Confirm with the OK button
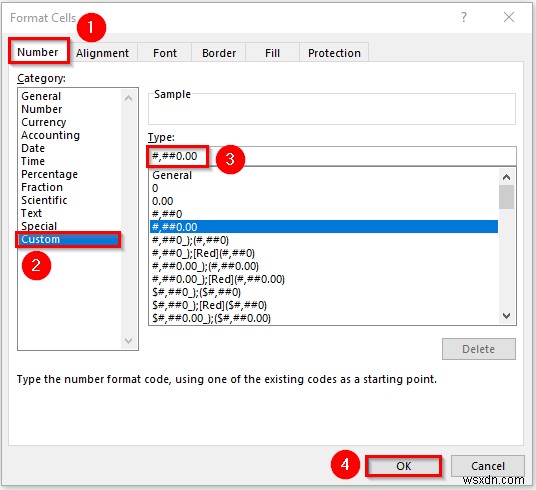Viewport: 536px width, 490px height. tap(403, 466)
